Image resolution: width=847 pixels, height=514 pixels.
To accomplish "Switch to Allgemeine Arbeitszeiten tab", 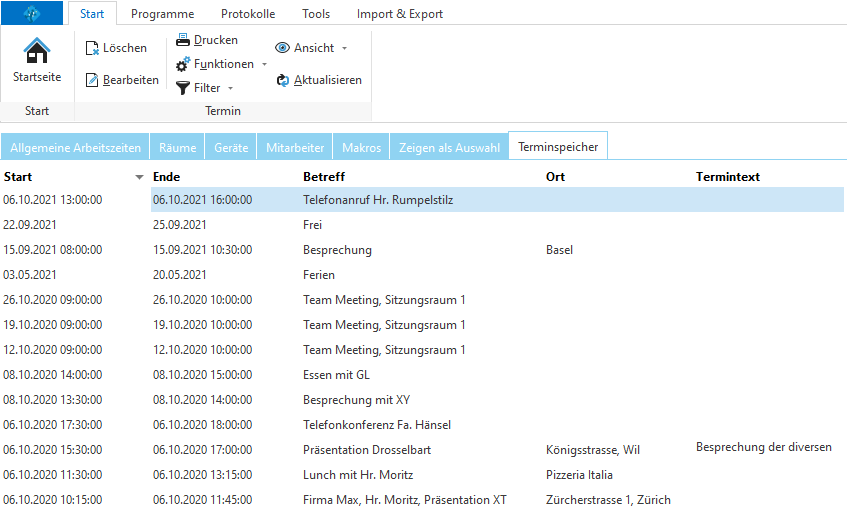I will coord(75,147).
